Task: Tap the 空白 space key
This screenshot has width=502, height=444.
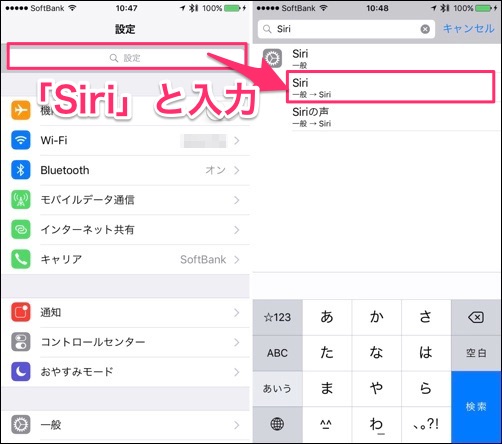Action: (476, 353)
